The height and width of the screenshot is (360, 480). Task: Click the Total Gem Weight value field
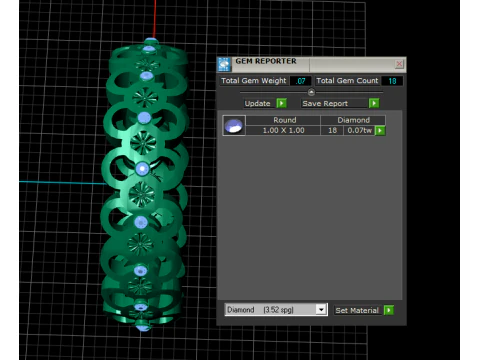point(301,81)
